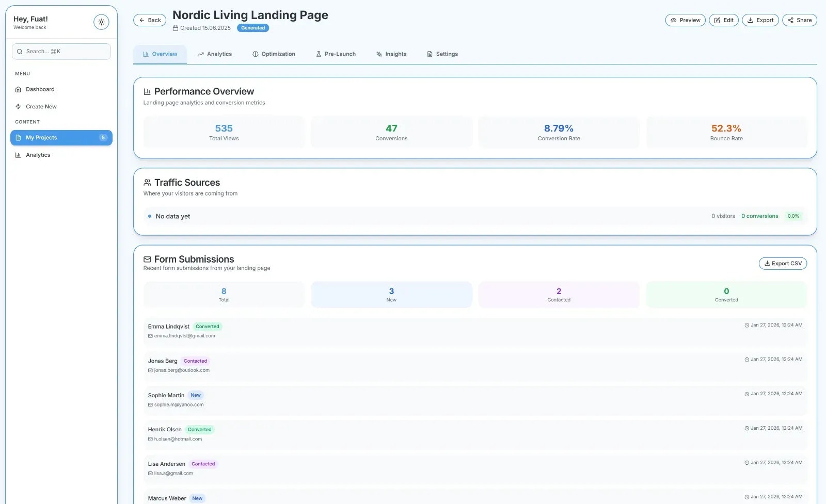Go Back using the Back button
This screenshot has width=826, height=504.
pos(149,20)
